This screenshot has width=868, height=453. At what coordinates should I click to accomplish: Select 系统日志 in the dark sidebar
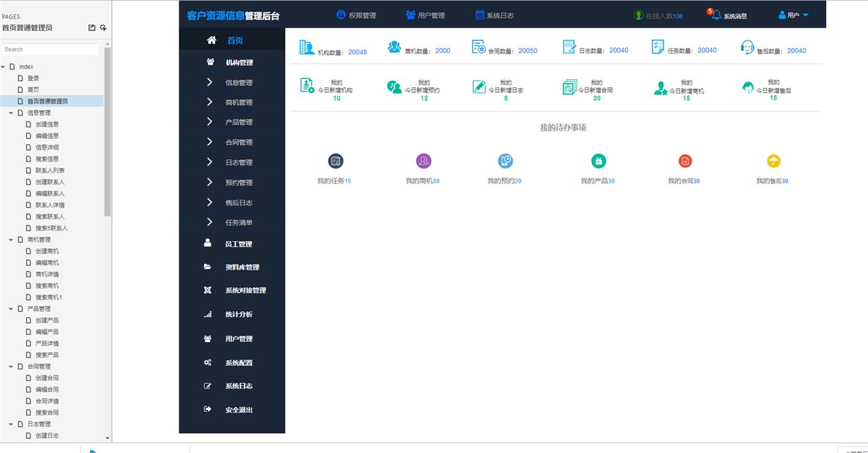[239, 386]
